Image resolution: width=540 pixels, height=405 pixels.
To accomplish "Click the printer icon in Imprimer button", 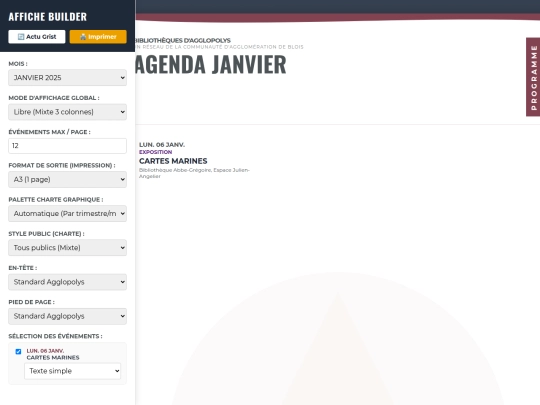I will click(x=83, y=37).
